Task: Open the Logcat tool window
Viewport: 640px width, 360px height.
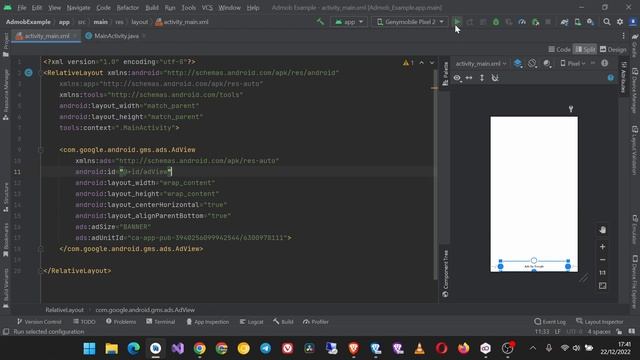Action: (x=251, y=322)
